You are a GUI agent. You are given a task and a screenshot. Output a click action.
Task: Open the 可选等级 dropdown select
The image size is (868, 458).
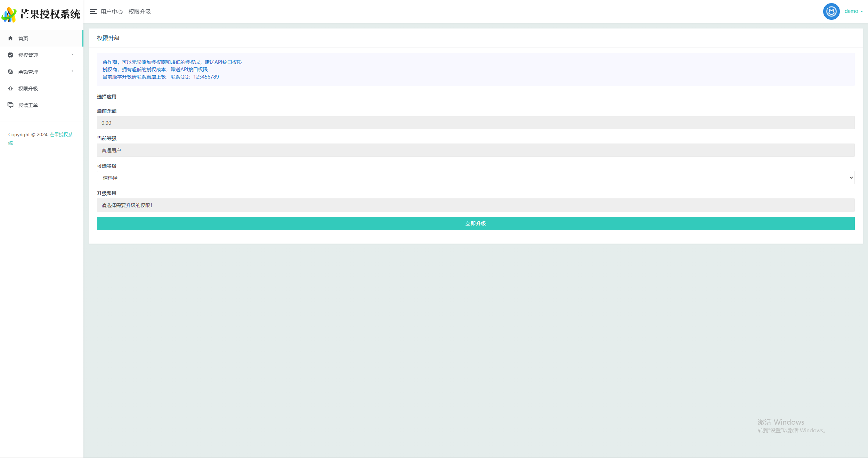point(476,178)
